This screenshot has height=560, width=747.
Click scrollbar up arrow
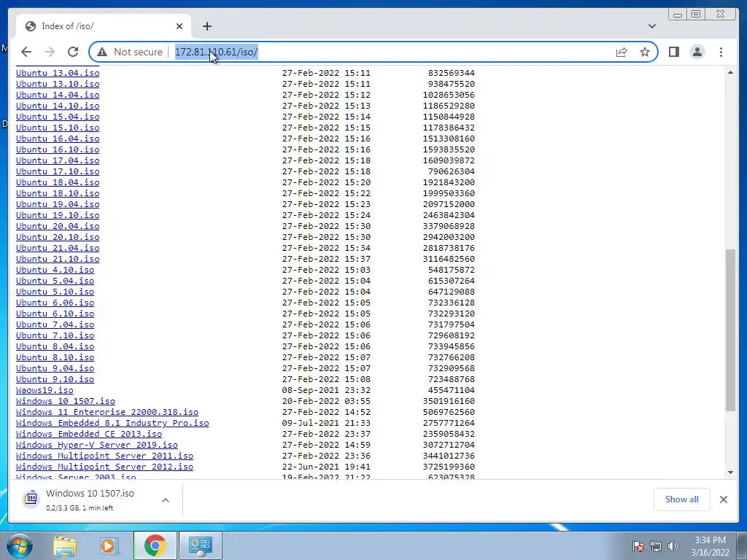click(x=730, y=72)
